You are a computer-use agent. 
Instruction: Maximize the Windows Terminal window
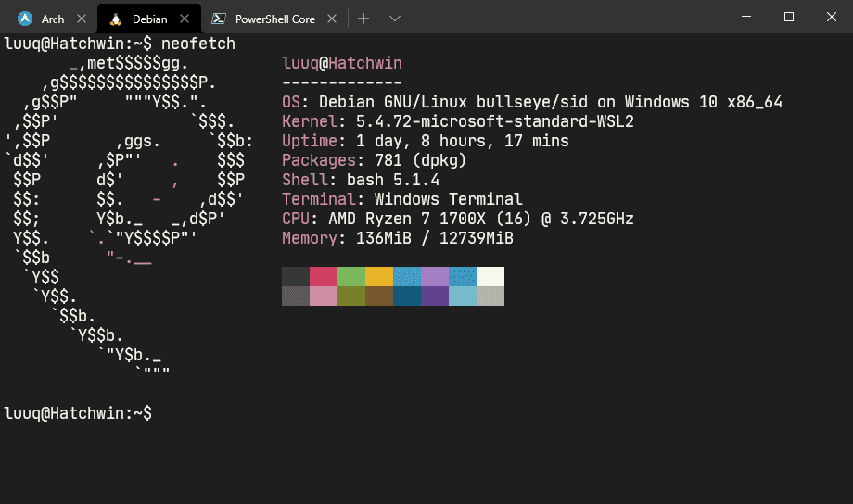789,17
